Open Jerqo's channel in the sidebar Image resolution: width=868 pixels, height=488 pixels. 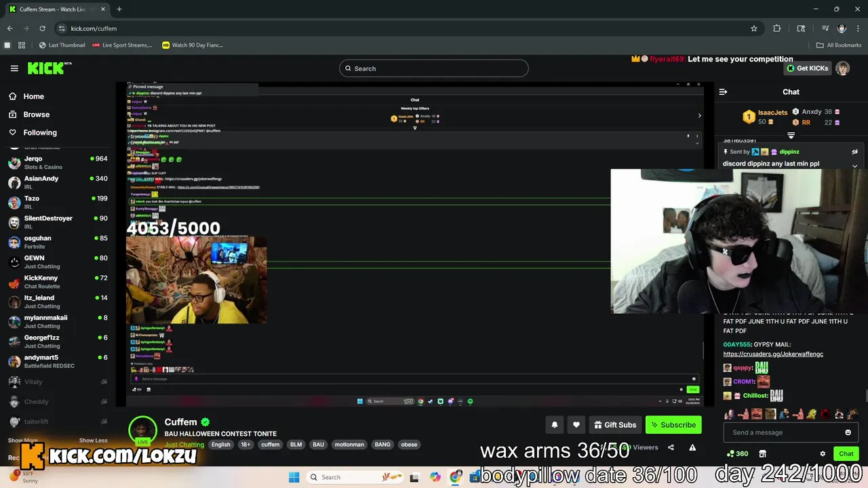(x=57, y=162)
